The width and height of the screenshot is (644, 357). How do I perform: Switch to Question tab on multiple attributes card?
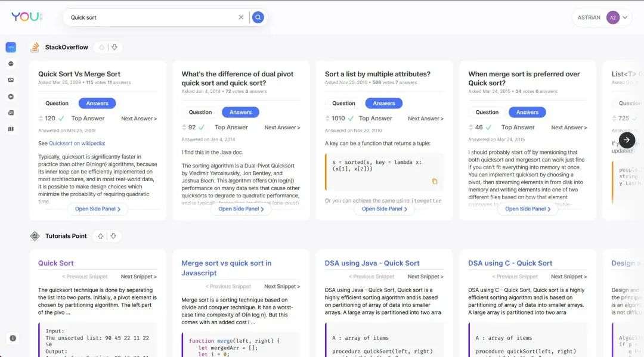click(344, 104)
